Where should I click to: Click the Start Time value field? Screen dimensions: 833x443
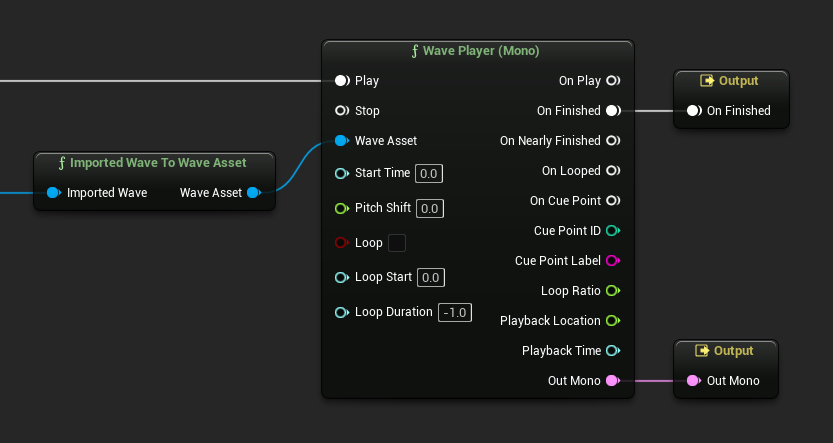pyautogui.click(x=429, y=173)
